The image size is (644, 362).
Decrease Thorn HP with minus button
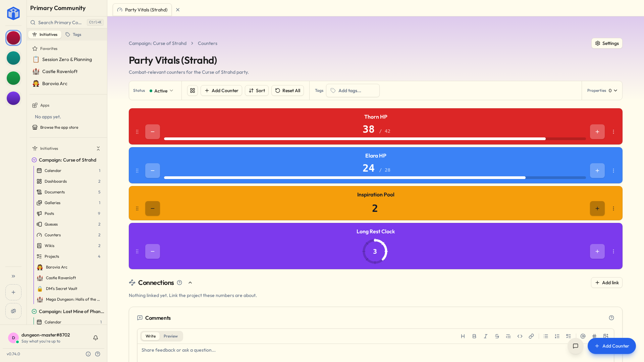[153, 132]
